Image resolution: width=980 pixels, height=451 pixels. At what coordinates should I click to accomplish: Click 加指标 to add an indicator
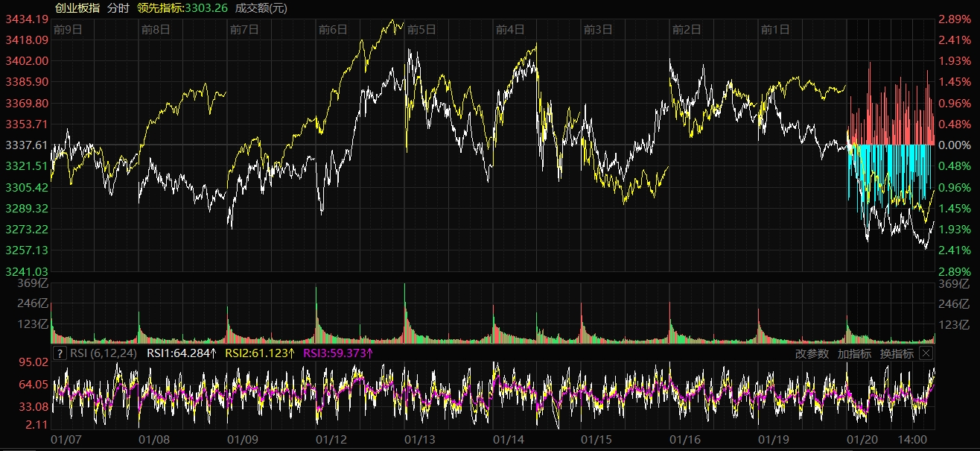click(854, 353)
